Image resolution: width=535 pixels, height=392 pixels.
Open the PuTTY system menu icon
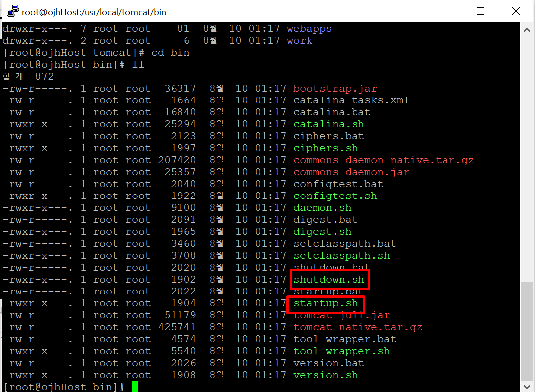[x=13, y=11]
